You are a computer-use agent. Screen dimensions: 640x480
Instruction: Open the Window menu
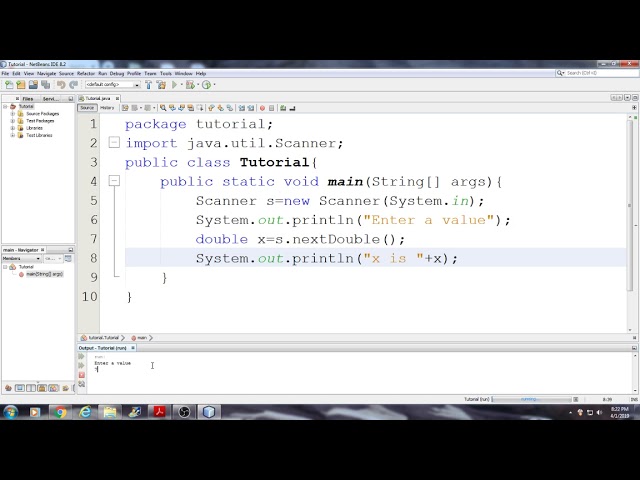tap(184, 73)
